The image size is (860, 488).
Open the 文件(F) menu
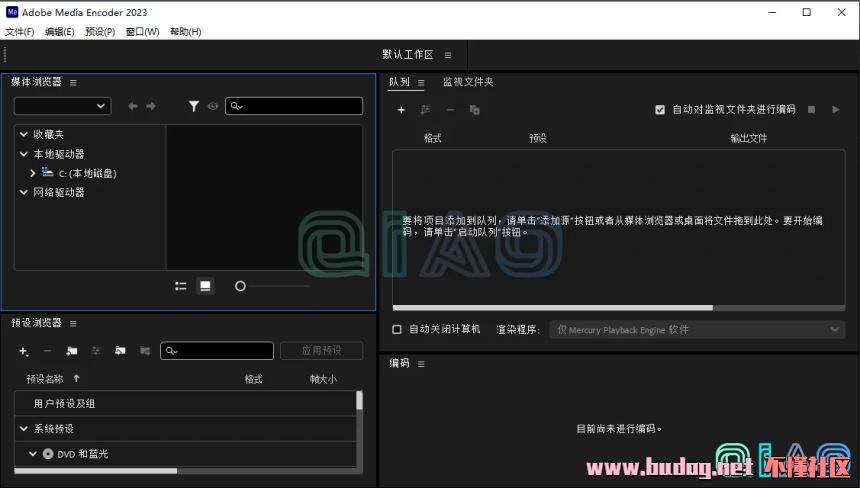(20, 32)
